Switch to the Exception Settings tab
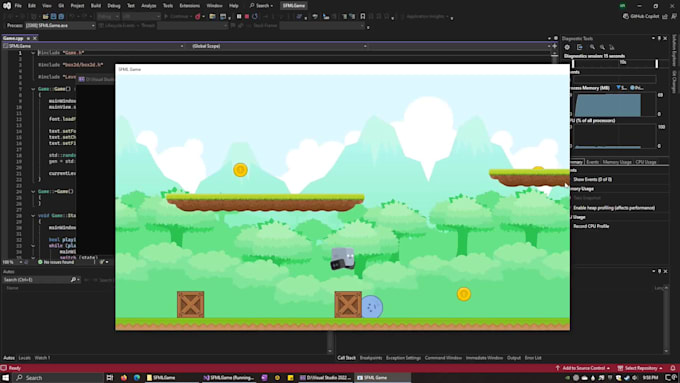 (403, 358)
